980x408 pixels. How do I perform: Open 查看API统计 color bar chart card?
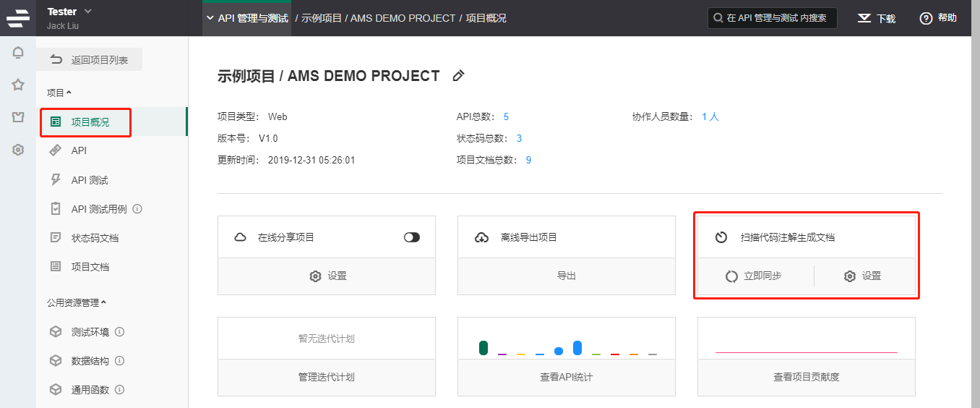pyautogui.click(x=567, y=357)
